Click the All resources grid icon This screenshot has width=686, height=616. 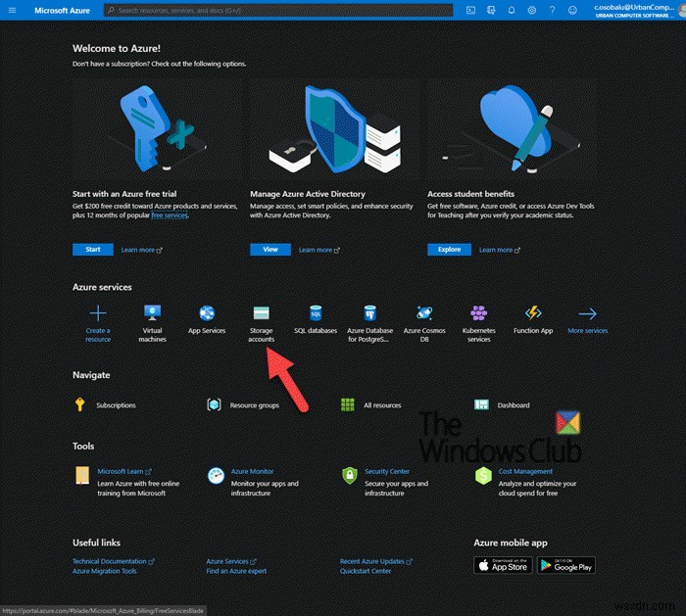[x=348, y=404]
